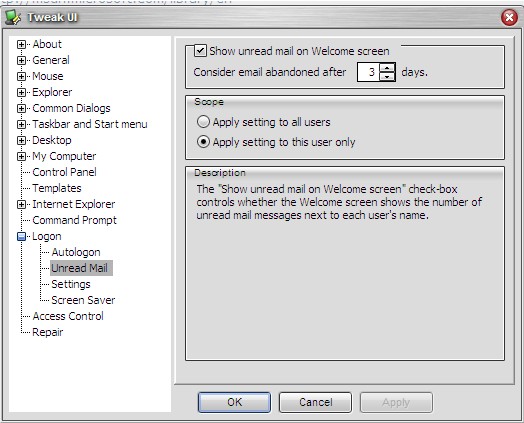Select Apply setting to all users
The height and width of the screenshot is (423, 524).
(x=203, y=122)
